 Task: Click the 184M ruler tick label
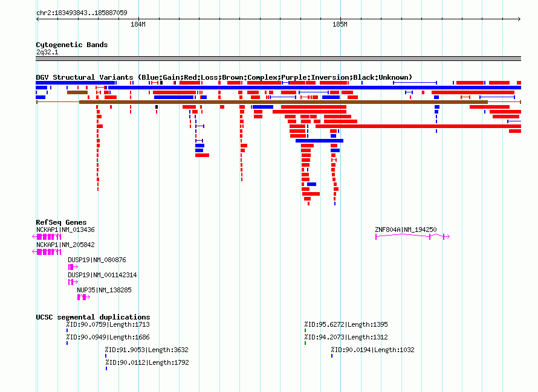pos(138,24)
